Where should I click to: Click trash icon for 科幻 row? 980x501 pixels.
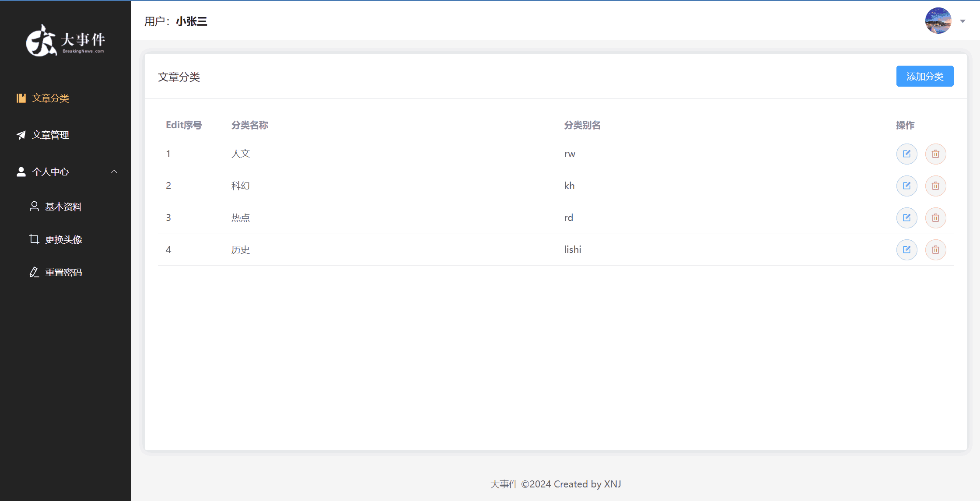[x=935, y=186]
